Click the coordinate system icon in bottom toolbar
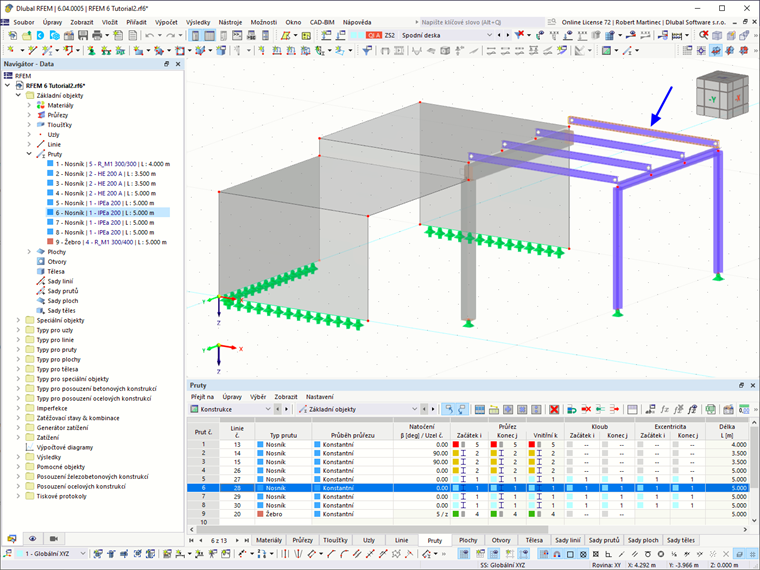Image resolution: width=760 pixels, height=570 pixels. pos(8,554)
